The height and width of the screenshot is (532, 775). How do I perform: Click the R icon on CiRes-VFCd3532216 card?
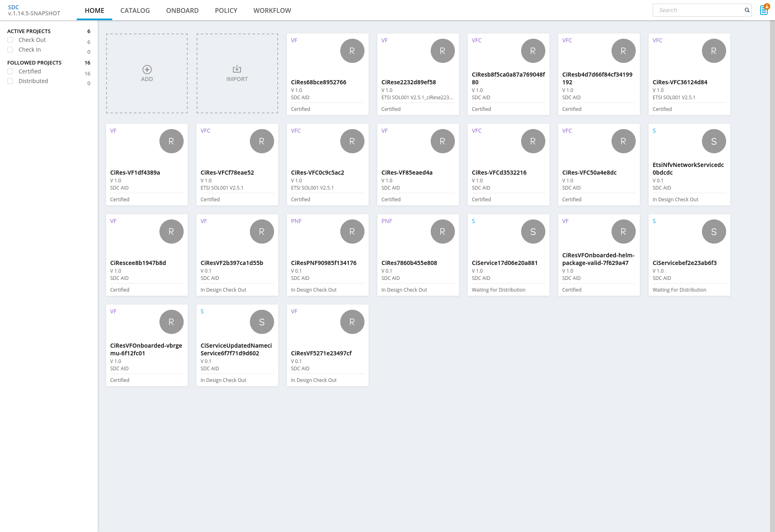[x=533, y=141]
